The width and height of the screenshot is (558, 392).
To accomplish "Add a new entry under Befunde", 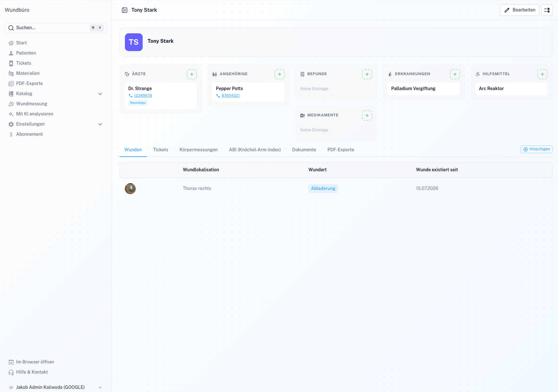I will point(367,74).
